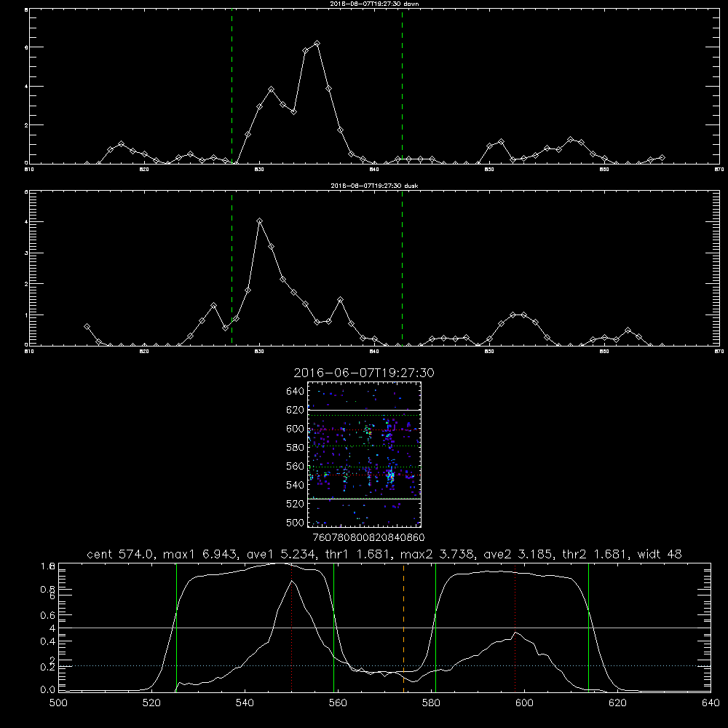Click the green vertical line near 581
Viewport: 728px width, 728px height.
click(x=435, y=628)
